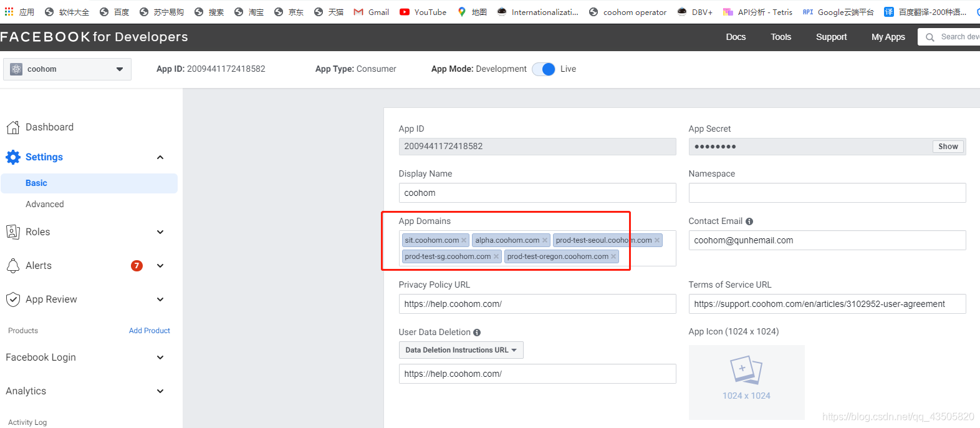The width and height of the screenshot is (980, 428).
Task: Open the API分析 - Tetris bookmark
Action: click(757, 12)
